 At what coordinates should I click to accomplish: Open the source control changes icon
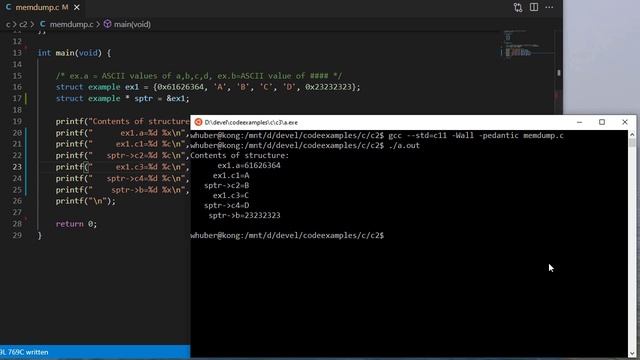518,7
